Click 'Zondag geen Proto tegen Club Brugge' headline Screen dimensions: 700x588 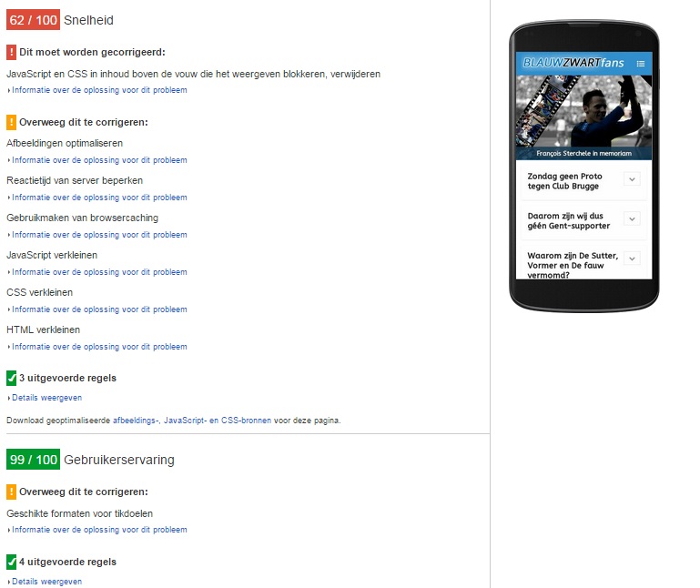coord(564,181)
